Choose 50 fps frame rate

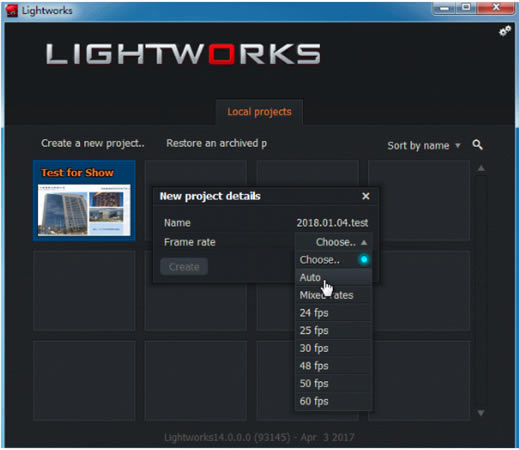coord(334,383)
